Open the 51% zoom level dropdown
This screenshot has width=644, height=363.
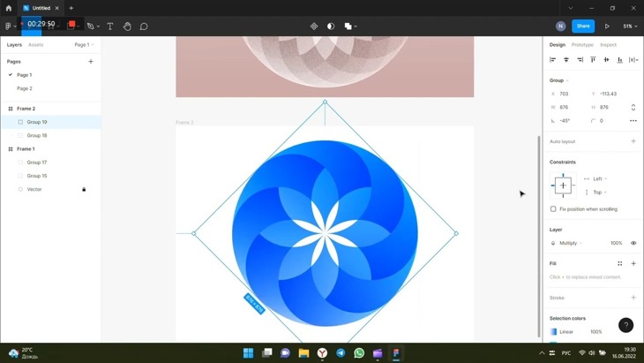[630, 26]
